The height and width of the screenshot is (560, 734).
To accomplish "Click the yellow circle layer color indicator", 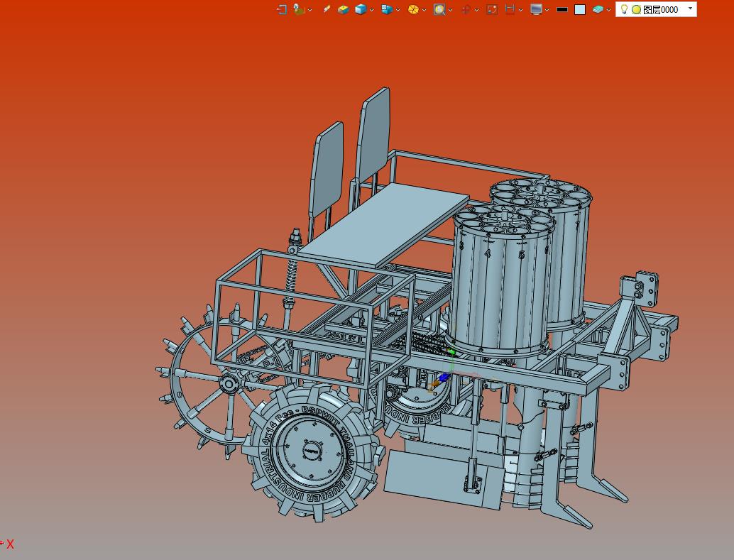I will pos(636,9).
